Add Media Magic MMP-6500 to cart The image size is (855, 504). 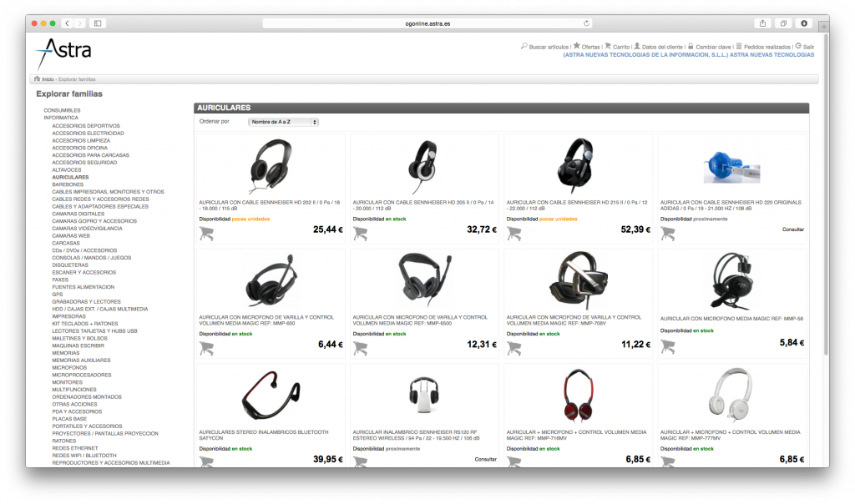coord(360,348)
